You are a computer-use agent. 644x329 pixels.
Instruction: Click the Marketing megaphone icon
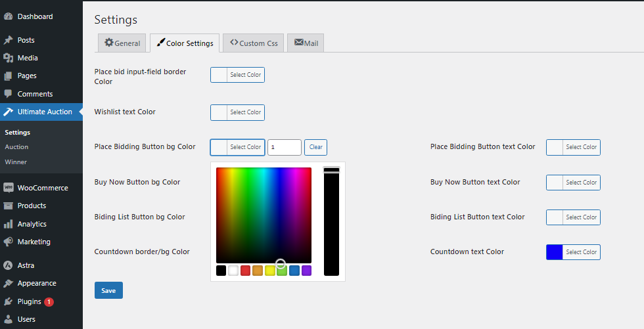[8, 242]
